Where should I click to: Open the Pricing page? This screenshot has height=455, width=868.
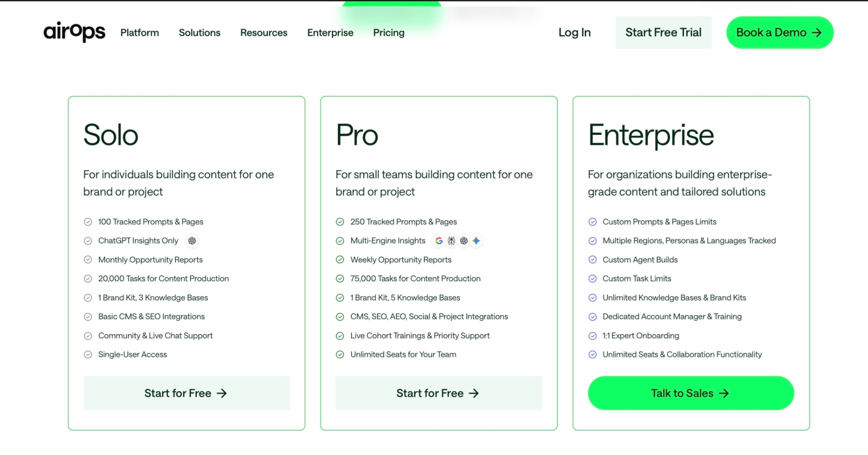[389, 33]
